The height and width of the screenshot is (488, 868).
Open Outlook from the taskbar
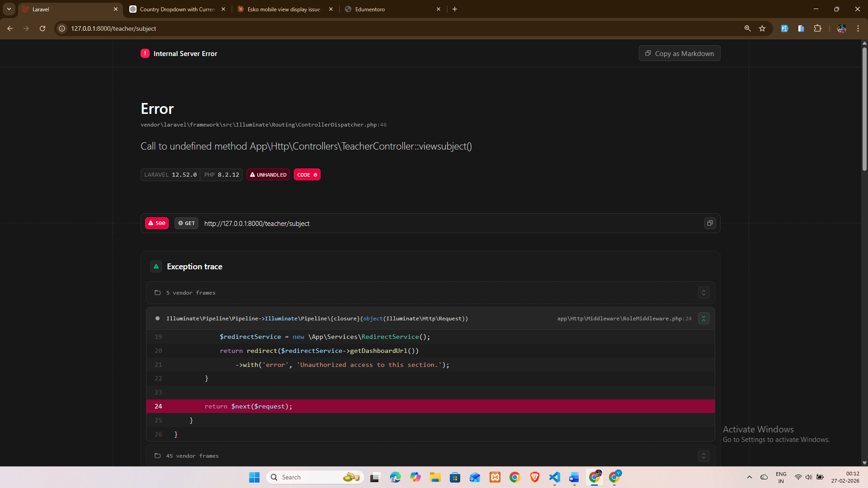[x=475, y=477]
